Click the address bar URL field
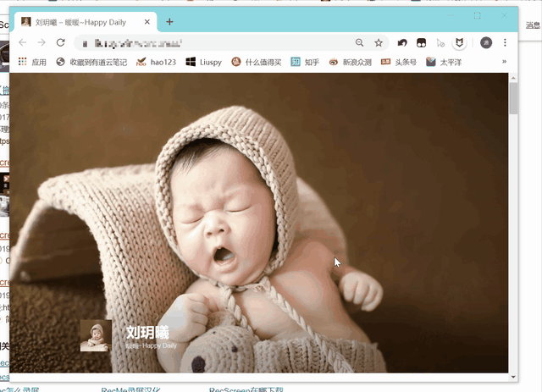 click(212, 42)
